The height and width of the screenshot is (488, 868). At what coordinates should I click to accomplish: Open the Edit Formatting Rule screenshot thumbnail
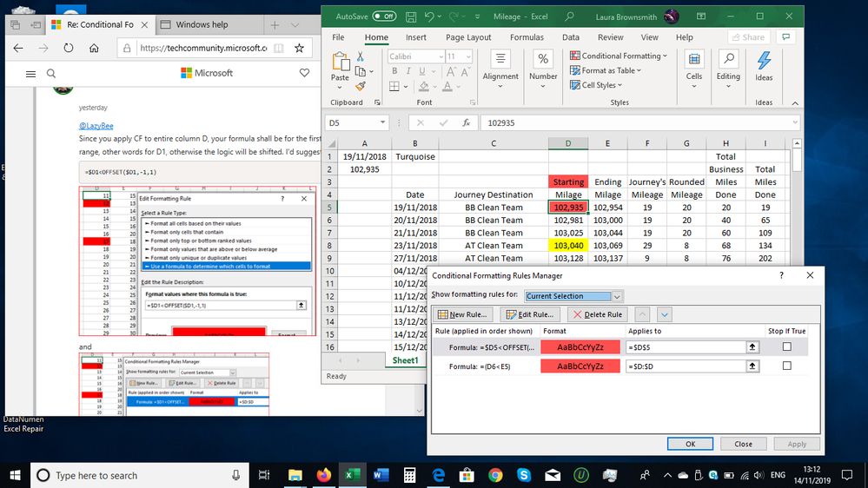click(197, 260)
